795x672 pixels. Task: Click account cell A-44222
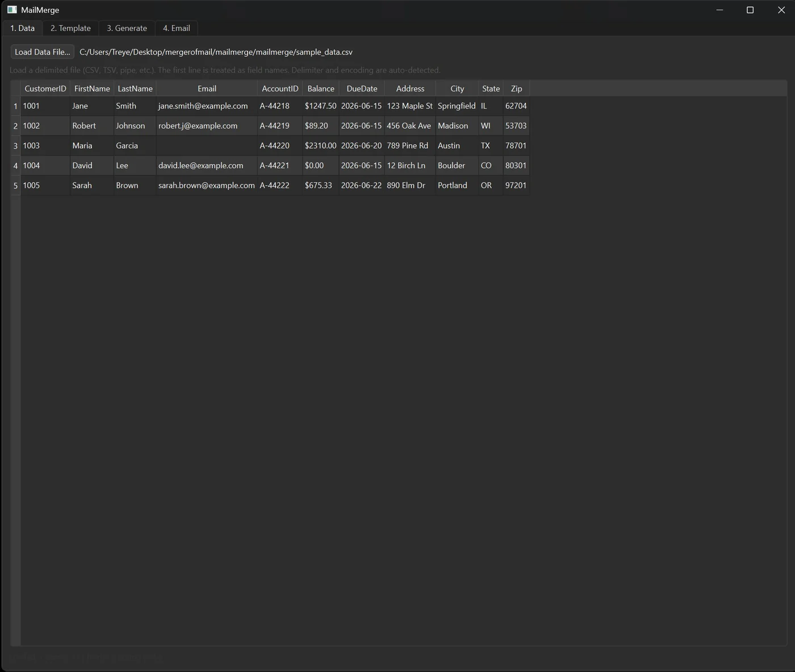click(280, 185)
